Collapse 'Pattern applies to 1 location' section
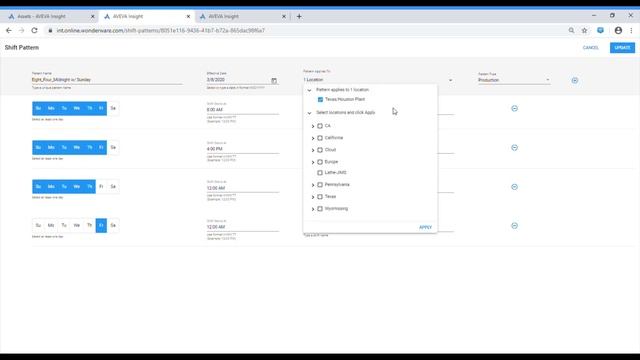This screenshot has width=640, height=360. click(x=309, y=90)
